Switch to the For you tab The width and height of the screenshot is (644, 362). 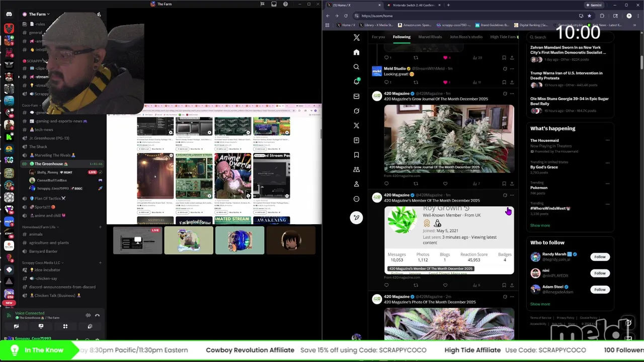(x=378, y=37)
